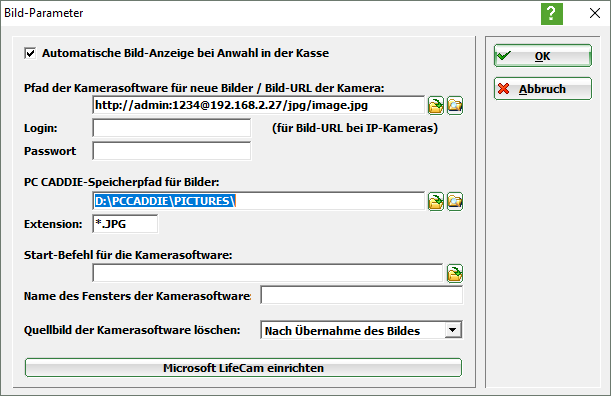Select the Extension *.JPG field

click(125, 224)
